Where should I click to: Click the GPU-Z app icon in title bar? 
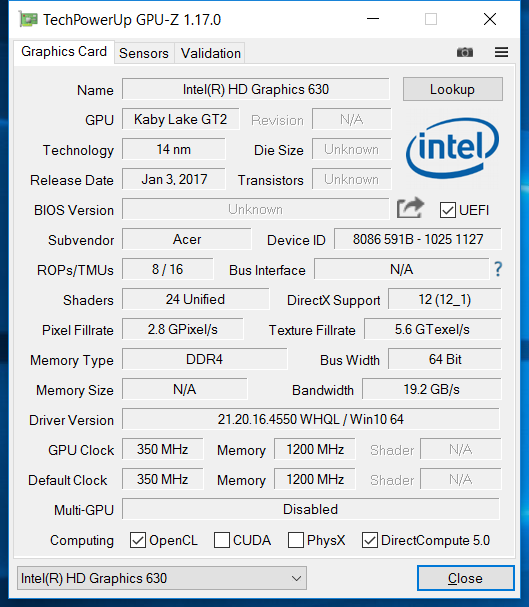[28, 19]
